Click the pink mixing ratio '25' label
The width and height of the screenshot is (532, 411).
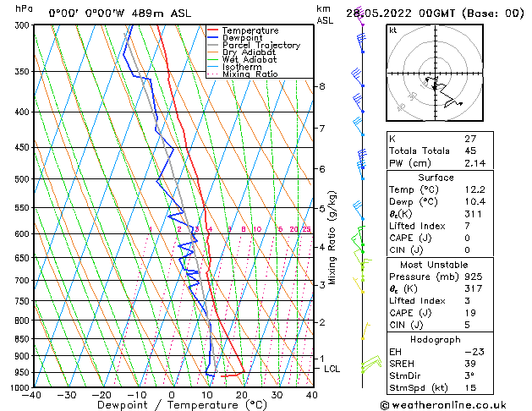pos(306,229)
